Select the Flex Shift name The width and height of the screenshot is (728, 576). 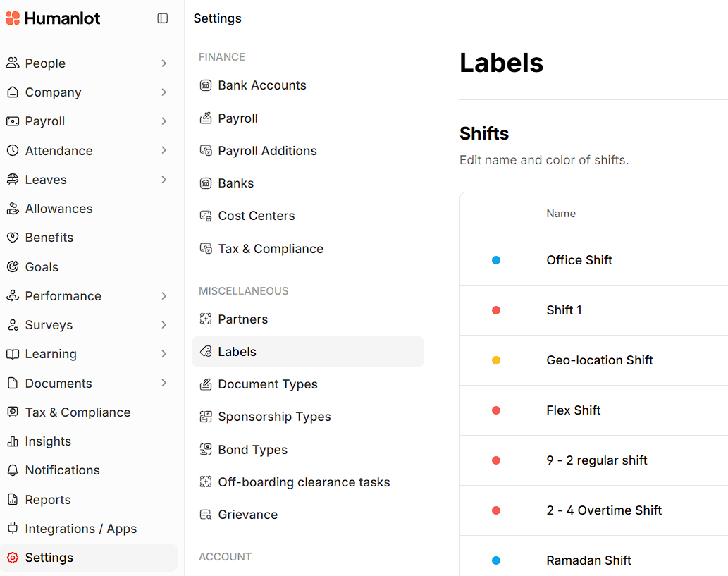tap(574, 410)
